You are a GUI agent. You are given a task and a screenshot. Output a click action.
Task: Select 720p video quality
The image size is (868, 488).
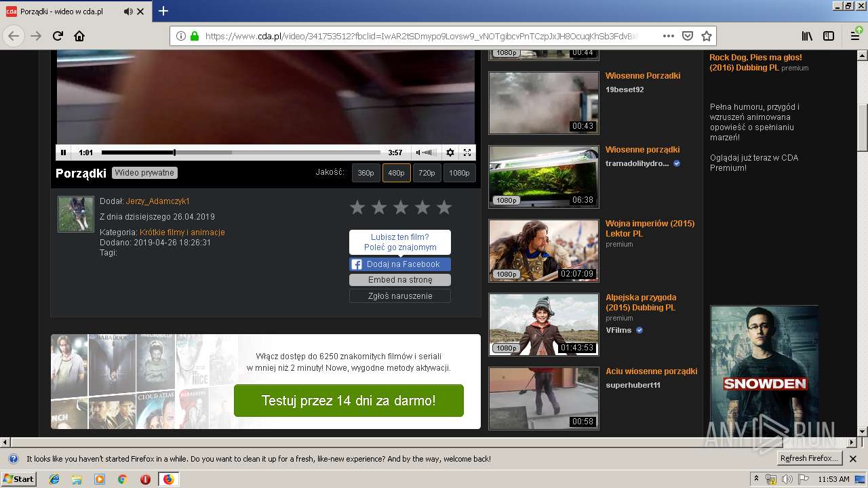tap(427, 173)
